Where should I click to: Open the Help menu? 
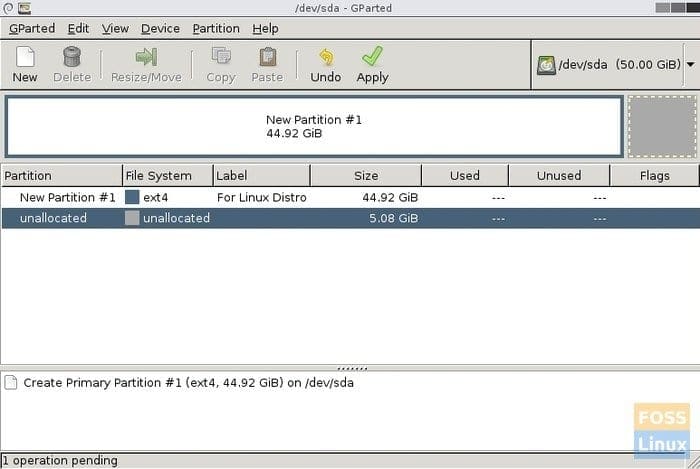click(x=265, y=29)
